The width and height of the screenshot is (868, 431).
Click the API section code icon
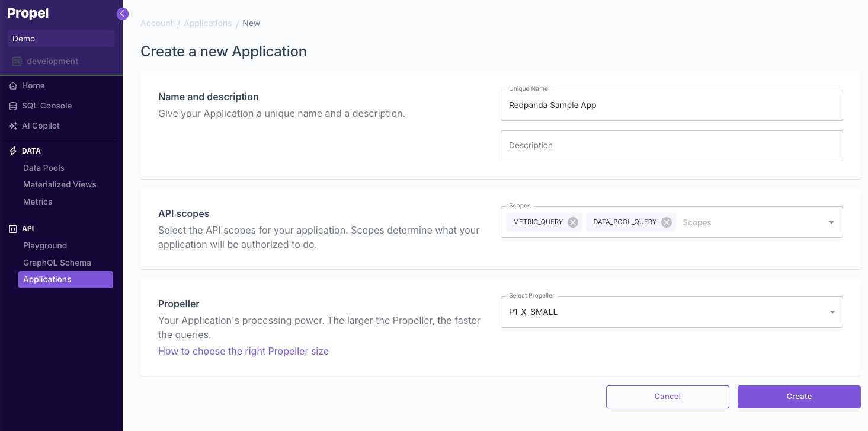pyautogui.click(x=13, y=229)
